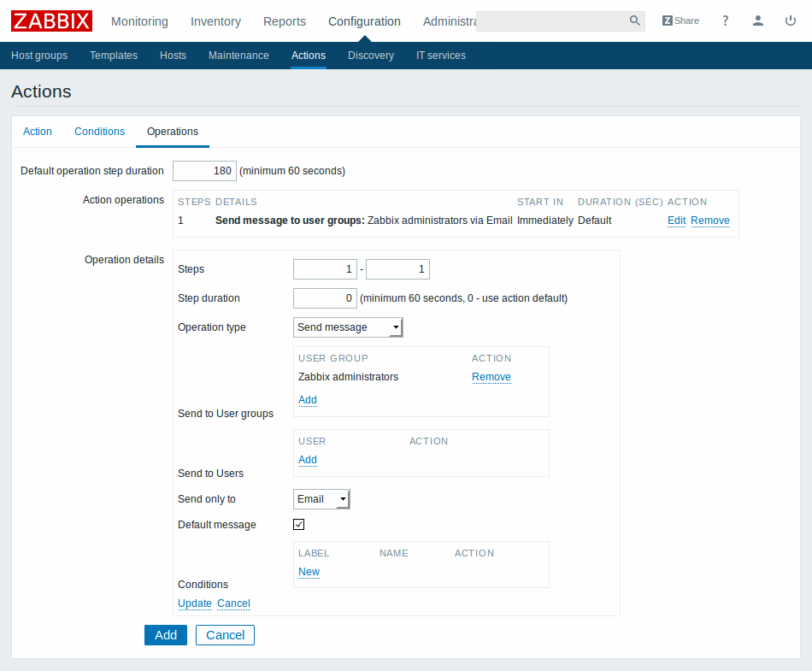The width and height of the screenshot is (812, 671).
Task: Click the bottom Cancel button
Action: coord(225,635)
